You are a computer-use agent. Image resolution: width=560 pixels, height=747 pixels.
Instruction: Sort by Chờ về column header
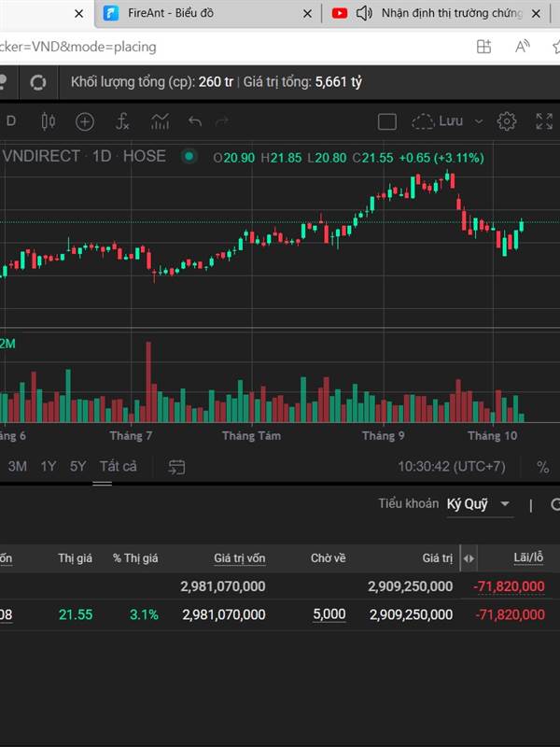pyautogui.click(x=328, y=558)
